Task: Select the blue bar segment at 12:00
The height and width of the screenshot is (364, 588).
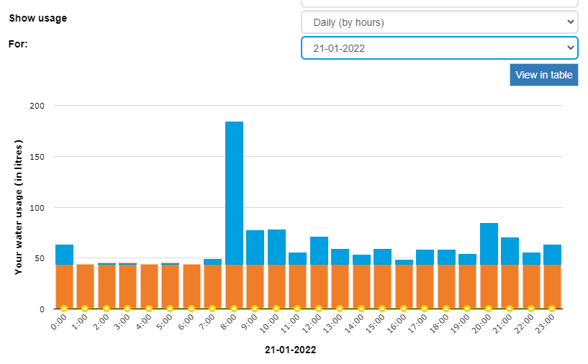Action: (x=319, y=250)
